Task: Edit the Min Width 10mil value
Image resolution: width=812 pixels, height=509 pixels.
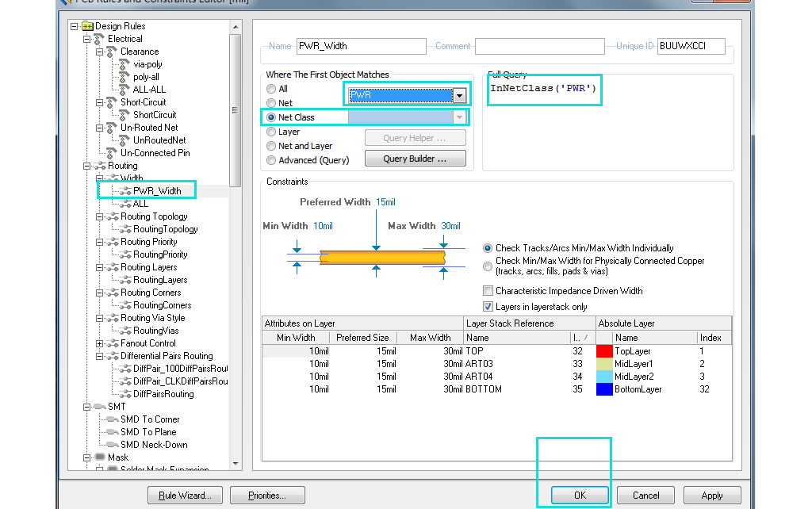Action: coord(324,226)
